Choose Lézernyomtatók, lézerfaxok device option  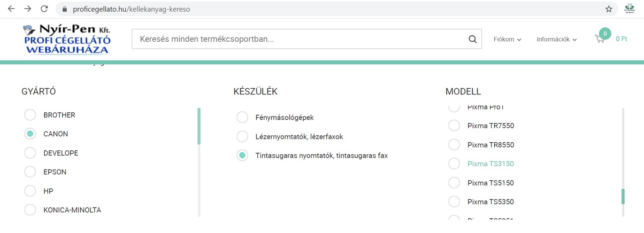coord(242,137)
